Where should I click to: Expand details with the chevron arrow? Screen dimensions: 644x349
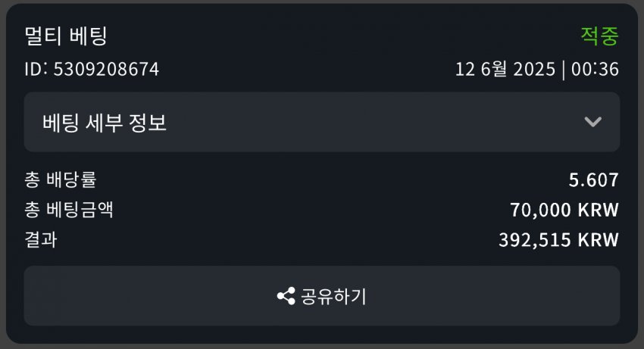coord(592,122)
